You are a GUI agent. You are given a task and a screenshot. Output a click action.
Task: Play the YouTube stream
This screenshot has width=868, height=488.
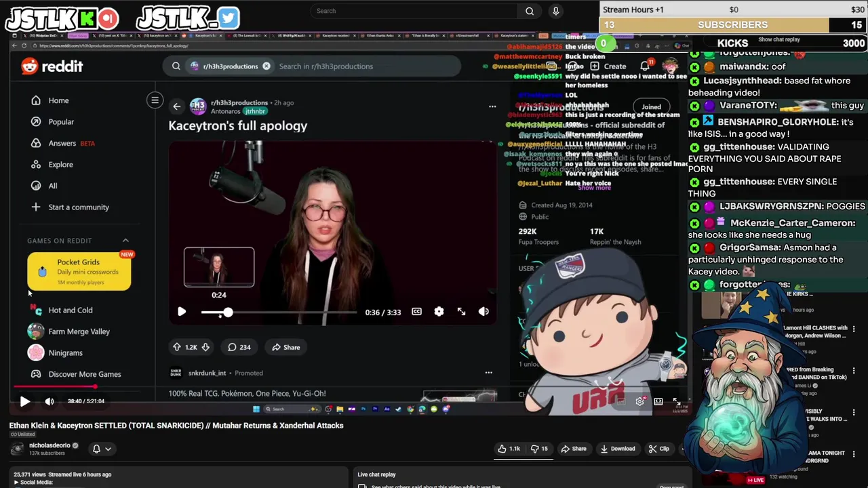pos(24,401)
